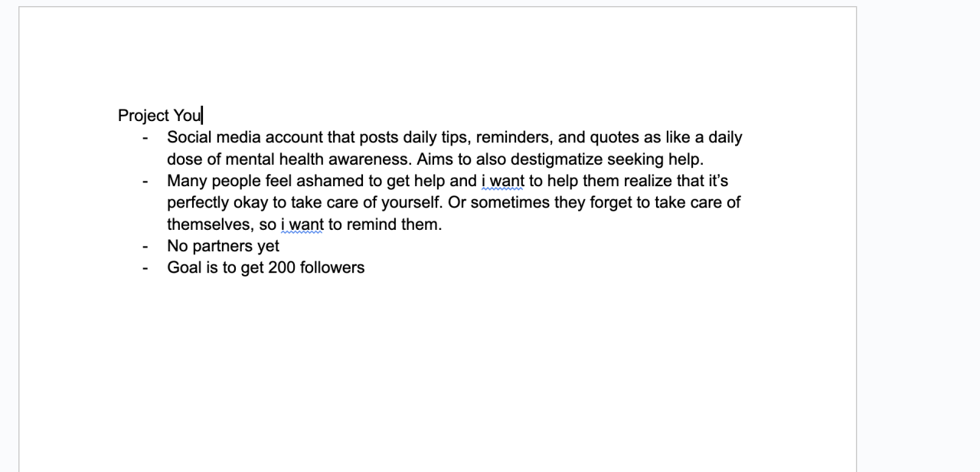Place cursor after the "Project You" title

pyautogui.click(x=202, y=116)
